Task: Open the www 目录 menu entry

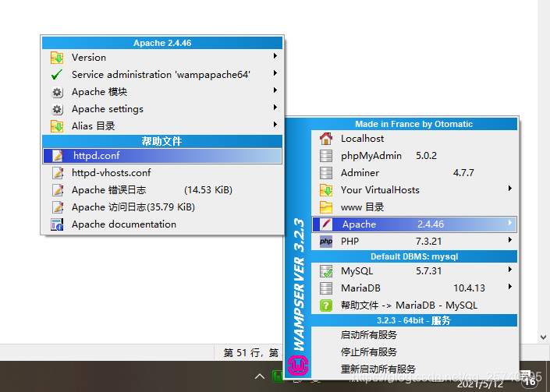Action: (414, 207)
